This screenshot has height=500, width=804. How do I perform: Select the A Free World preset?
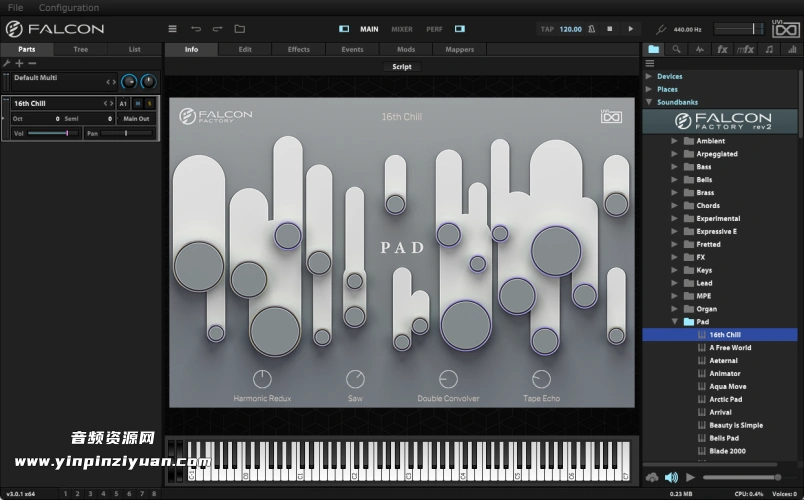[x=730, y=348]
